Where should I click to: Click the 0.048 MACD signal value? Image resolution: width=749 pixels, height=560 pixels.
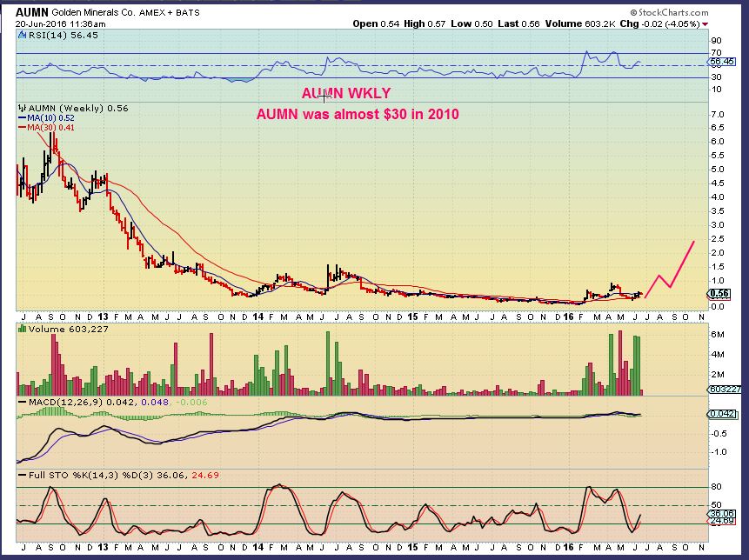155,403
